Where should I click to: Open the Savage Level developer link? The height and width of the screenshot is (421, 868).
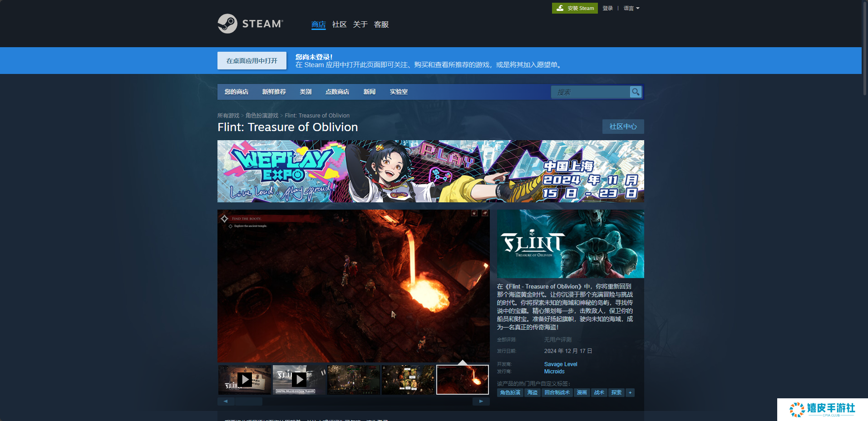[x=561, y=364]
